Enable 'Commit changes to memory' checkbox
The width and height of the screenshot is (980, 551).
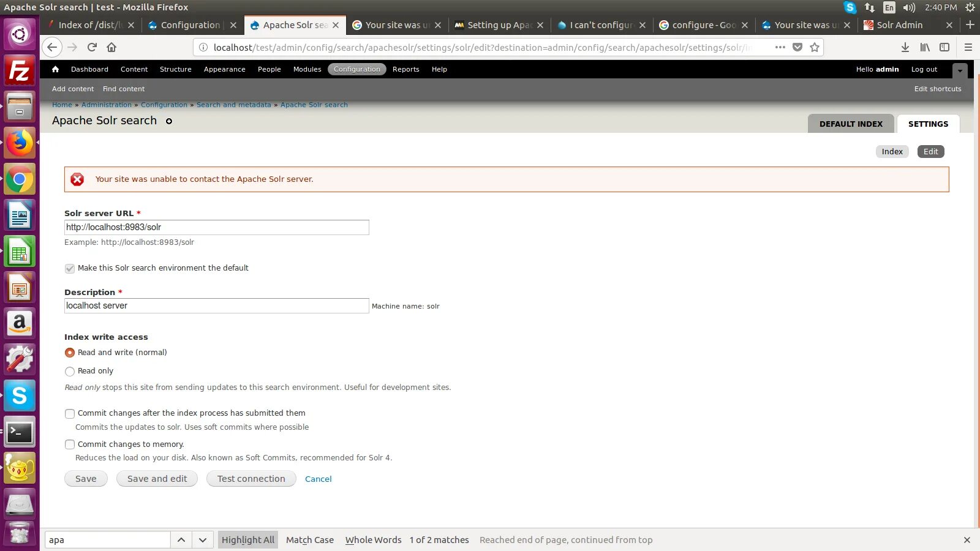point(70,444)
